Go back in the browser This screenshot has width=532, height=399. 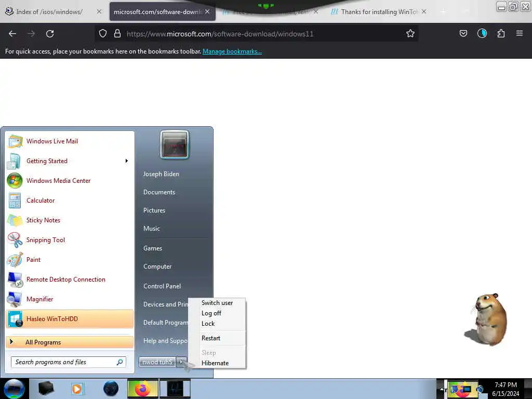[12, 34]
